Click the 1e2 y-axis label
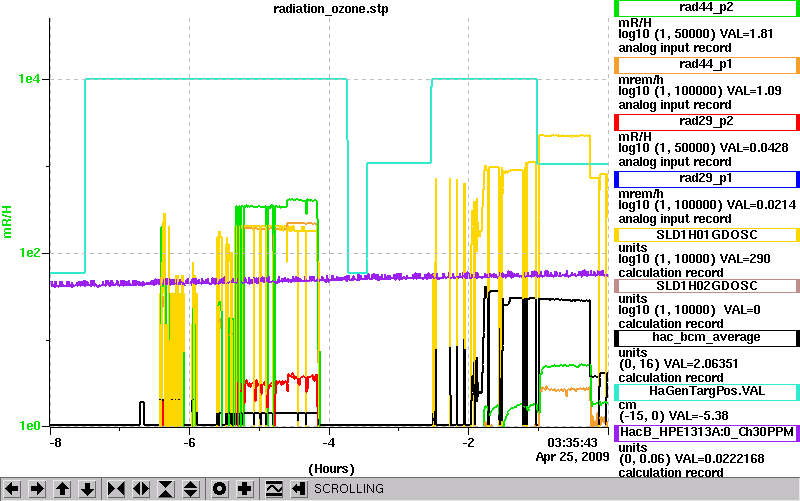 [29, 253]
